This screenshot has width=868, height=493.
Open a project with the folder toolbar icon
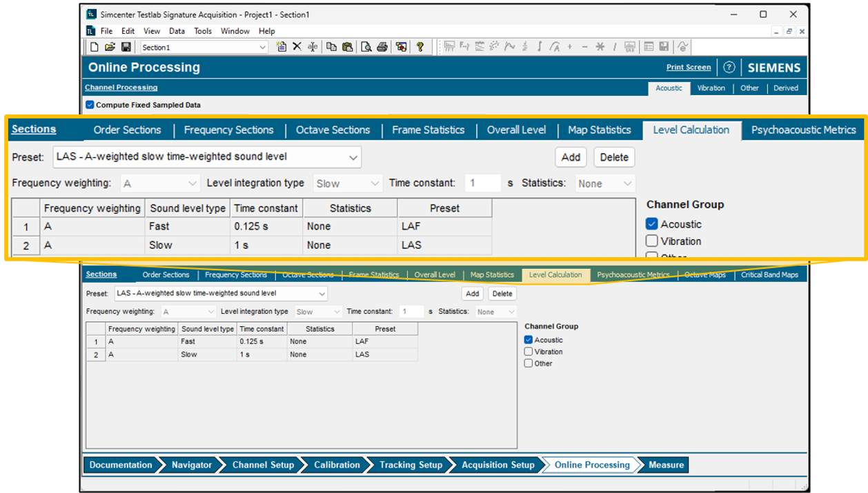[x=110, y=47]
